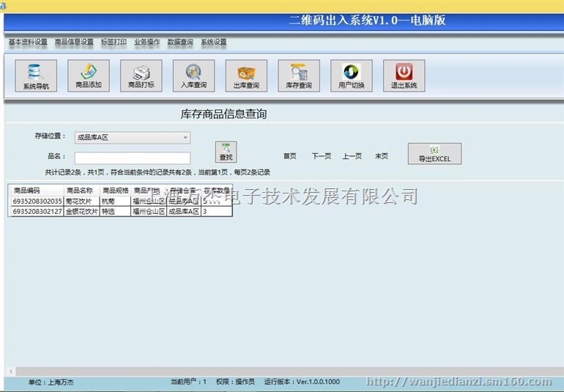This screenshot has width=564, height=392.
Task: Click the 运行版本 Ver.1.0.0.1000 status text
Action: [x=302, y=382]
